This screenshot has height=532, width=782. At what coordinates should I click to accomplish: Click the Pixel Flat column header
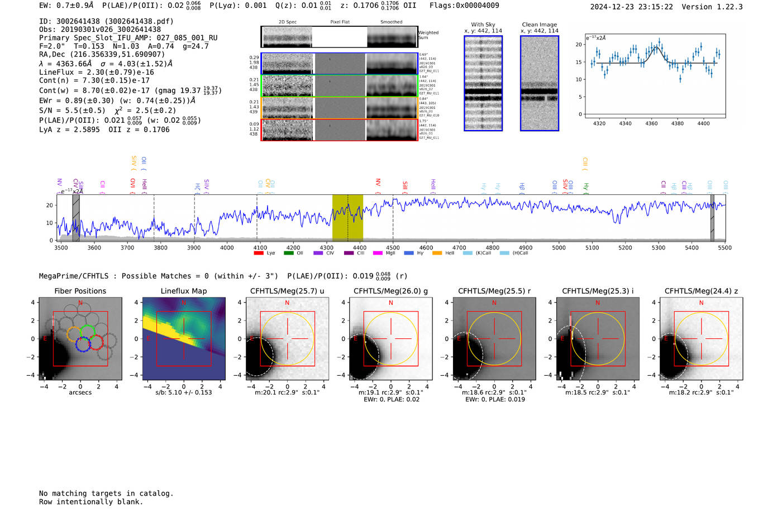click(x=340, y=22)
